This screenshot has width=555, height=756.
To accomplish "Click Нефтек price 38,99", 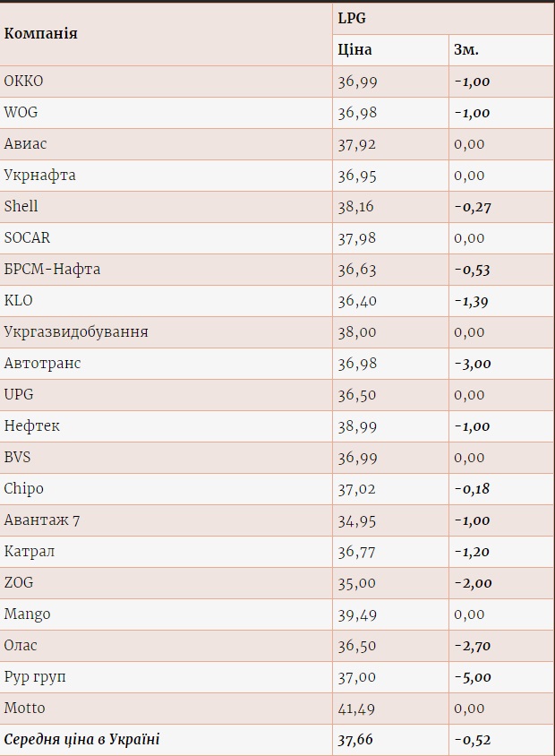I will point(357,426).
